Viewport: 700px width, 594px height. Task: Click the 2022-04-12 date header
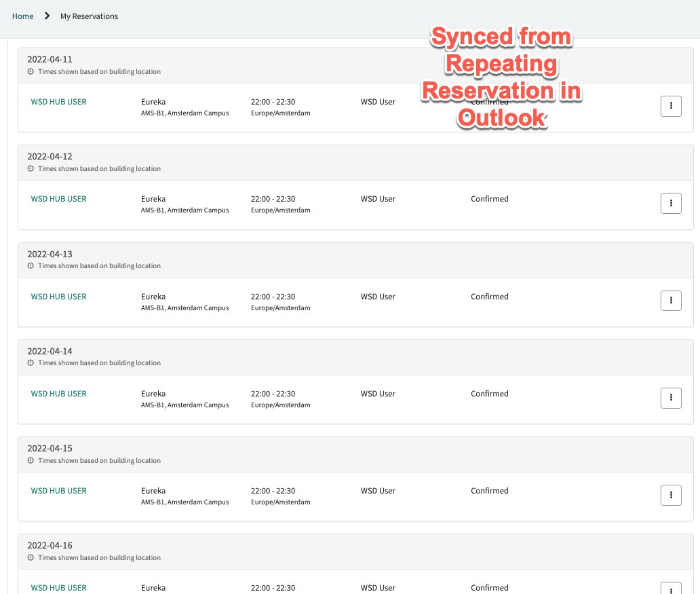click(50, 156)
